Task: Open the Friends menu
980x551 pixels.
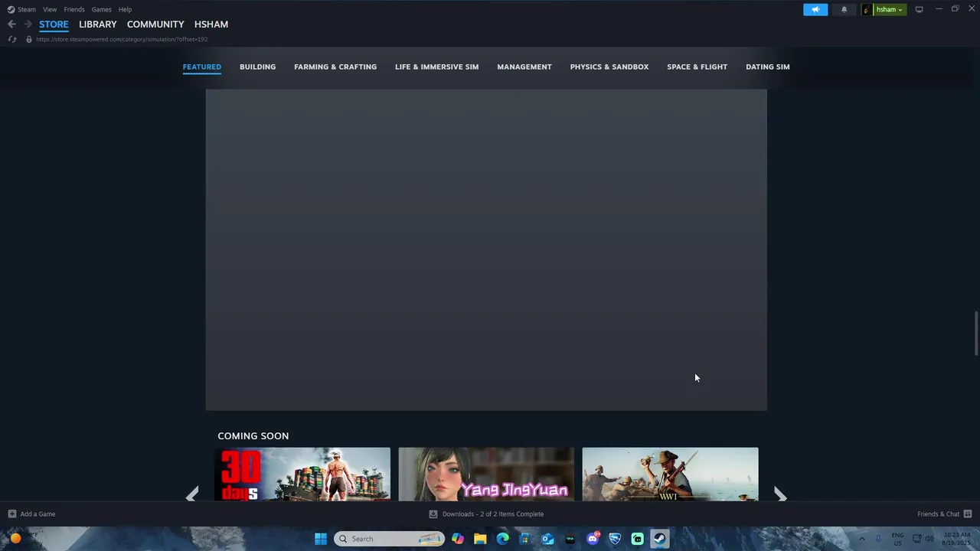Action: [74, 9]
